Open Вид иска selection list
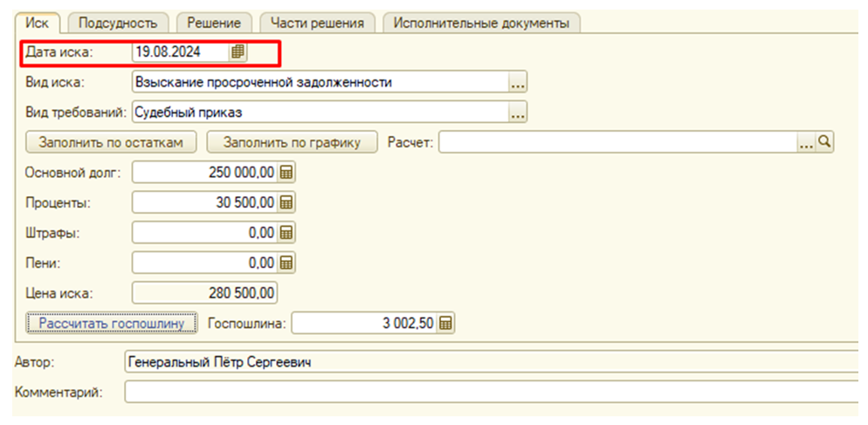 click(x=518, y=83)
